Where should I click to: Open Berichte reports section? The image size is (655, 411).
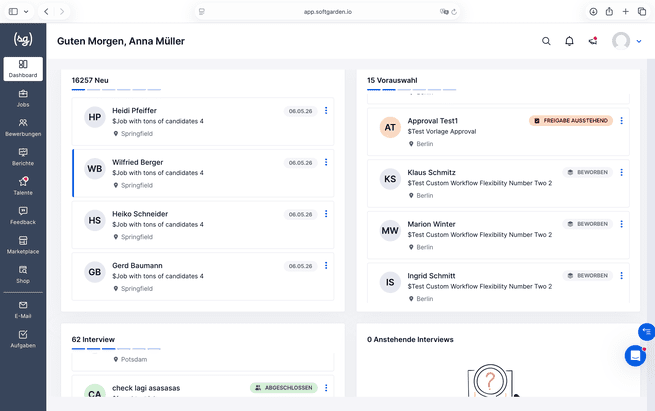(x=23, y=157)
